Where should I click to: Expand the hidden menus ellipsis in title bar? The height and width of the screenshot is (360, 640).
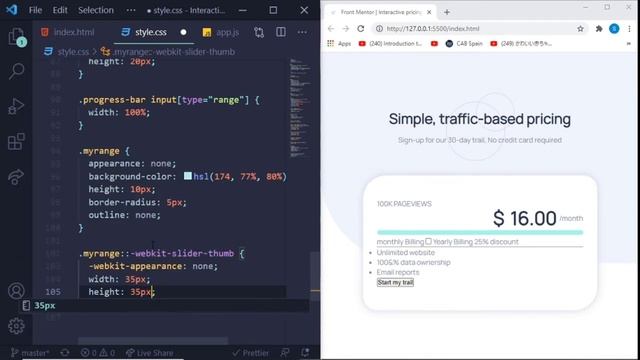click(x=131, y=10)
